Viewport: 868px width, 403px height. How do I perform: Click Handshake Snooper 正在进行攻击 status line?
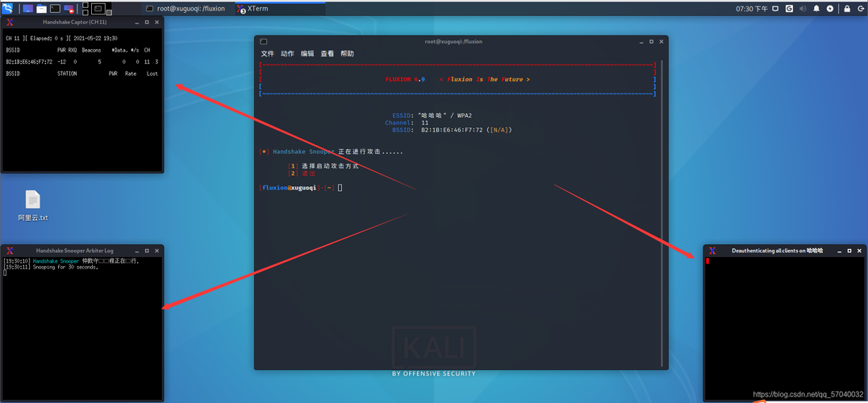pos(331,152)
